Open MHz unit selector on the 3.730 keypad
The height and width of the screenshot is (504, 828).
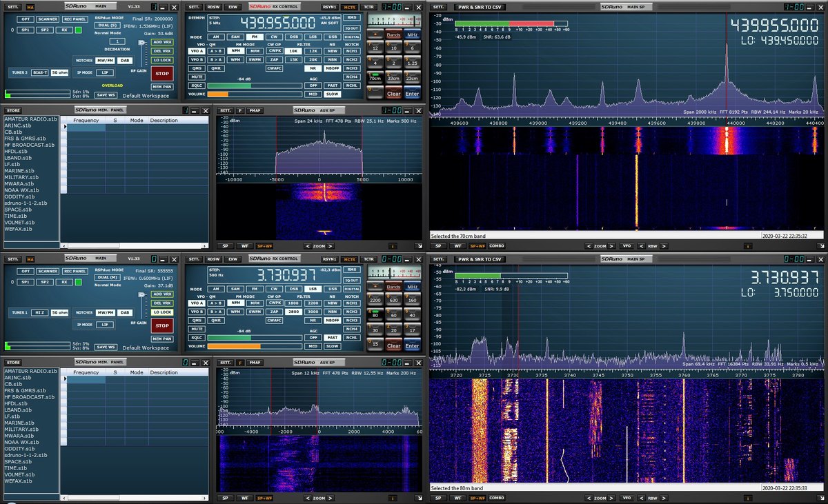[x=412, y=286]
